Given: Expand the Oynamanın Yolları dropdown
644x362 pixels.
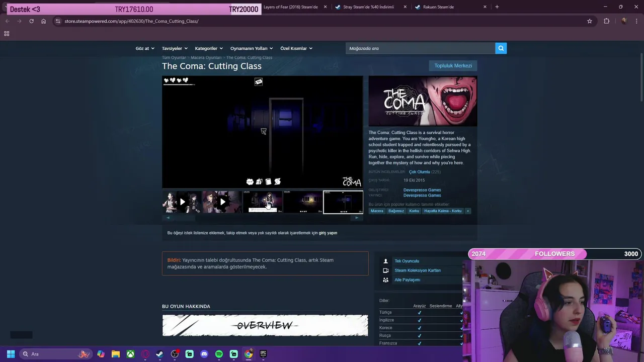Looking at the screenshot, I should 252,48.
